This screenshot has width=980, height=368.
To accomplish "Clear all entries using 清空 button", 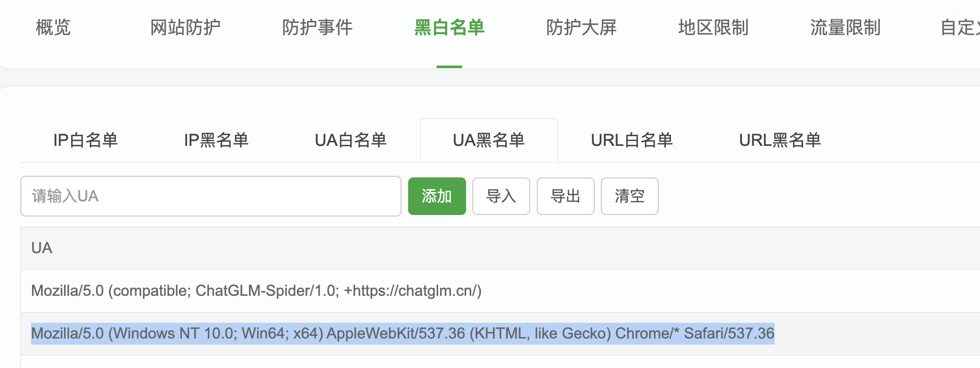I will (629, 196).
